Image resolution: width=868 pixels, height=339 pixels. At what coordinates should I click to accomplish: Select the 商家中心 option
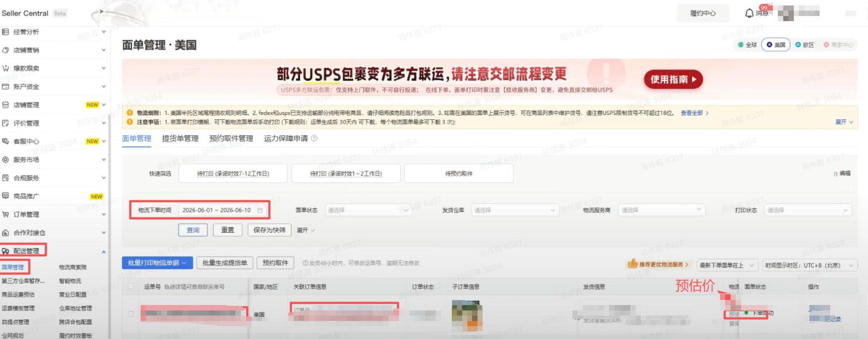[x=838, y=45]
